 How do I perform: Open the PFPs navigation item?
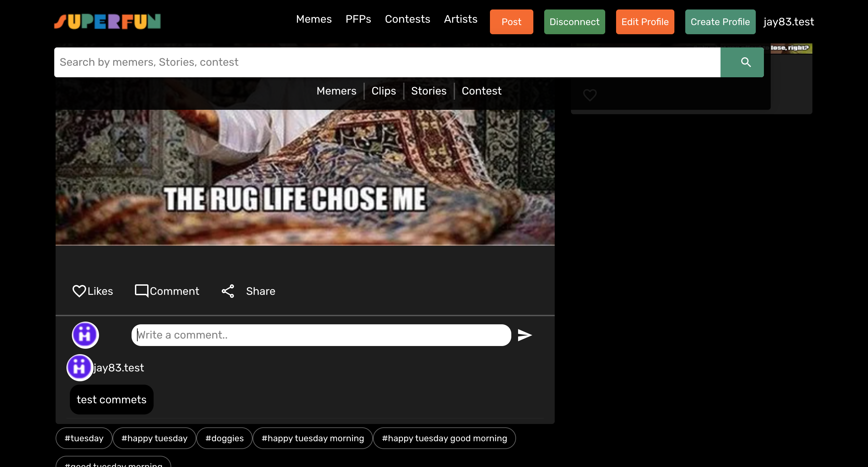358,19
